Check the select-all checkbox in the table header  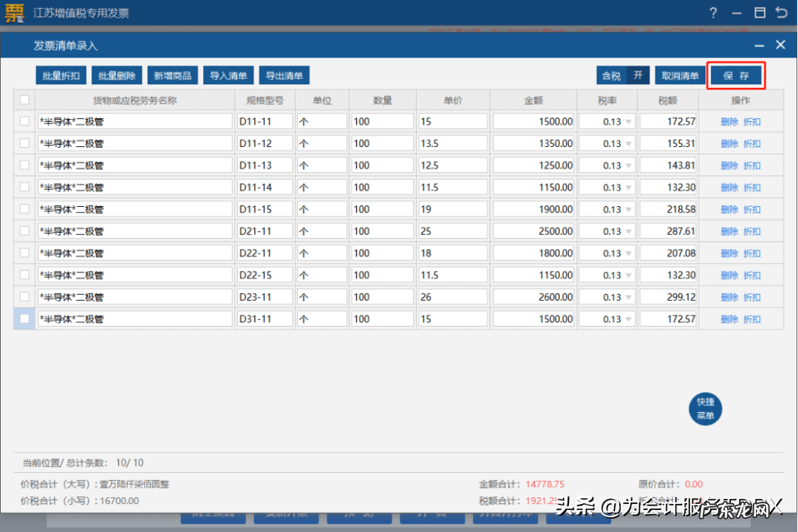24,99
